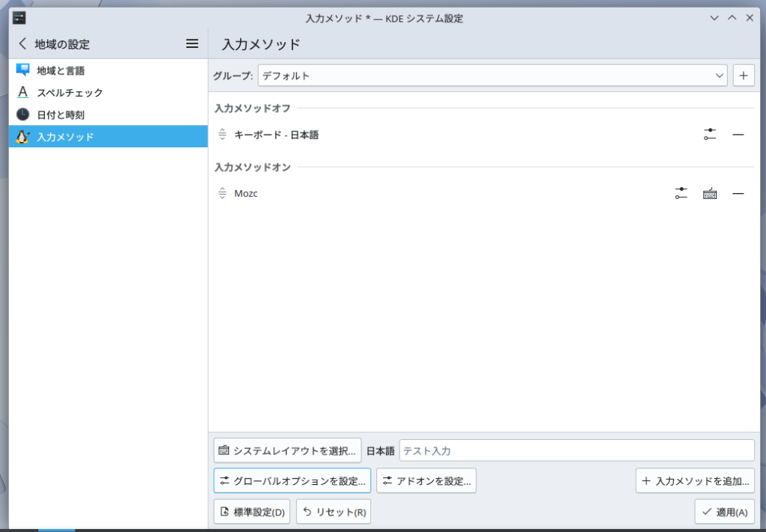
Task: Click drag handle beside キーボード - 日本語
Action: [222, 135]
